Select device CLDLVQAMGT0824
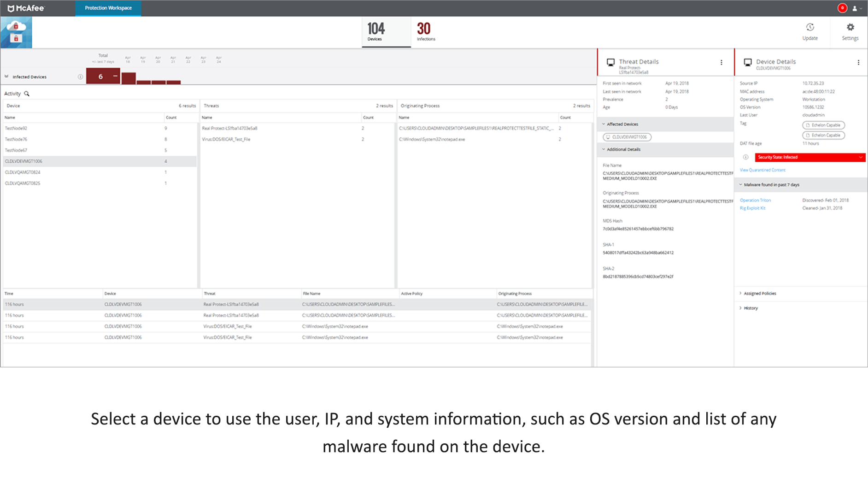868x501 pixels. click(100, 172)
